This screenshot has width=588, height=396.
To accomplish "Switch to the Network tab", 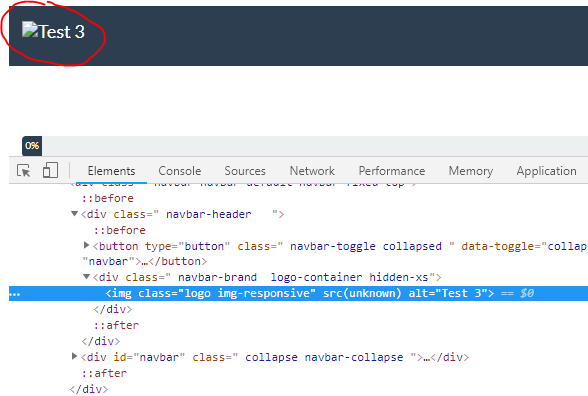I will coord(312,171).
